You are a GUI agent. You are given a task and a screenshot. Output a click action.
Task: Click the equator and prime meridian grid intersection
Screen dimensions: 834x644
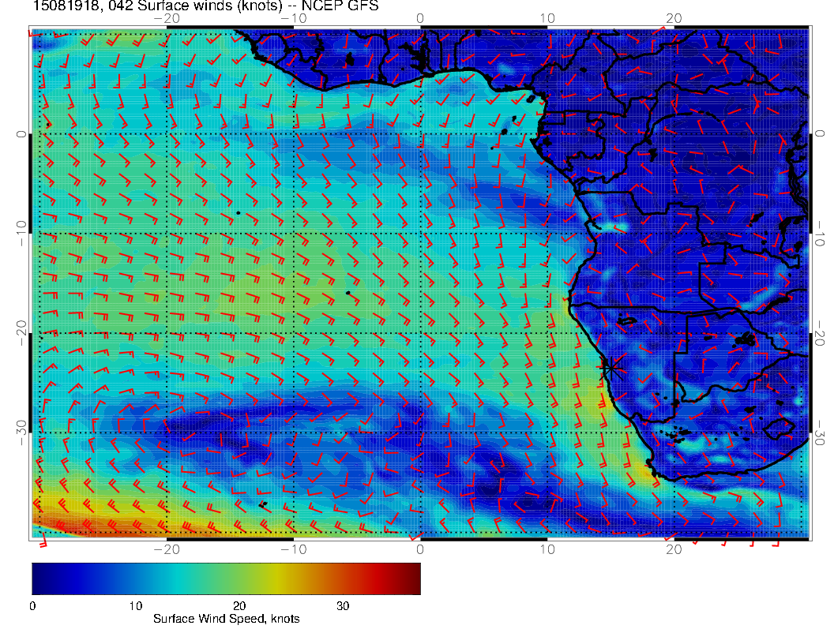pyautogui.click(x=420, y=134)
